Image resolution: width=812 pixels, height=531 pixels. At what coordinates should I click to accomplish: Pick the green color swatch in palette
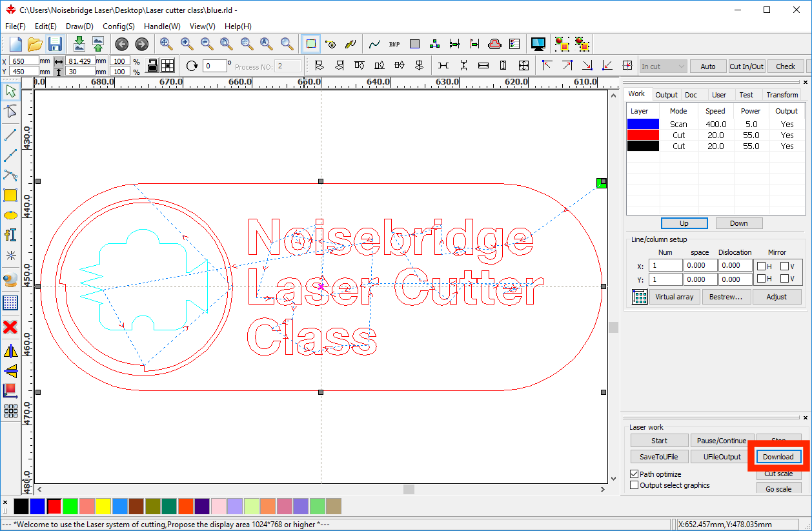pyautogui.click(x=70, y=506)
